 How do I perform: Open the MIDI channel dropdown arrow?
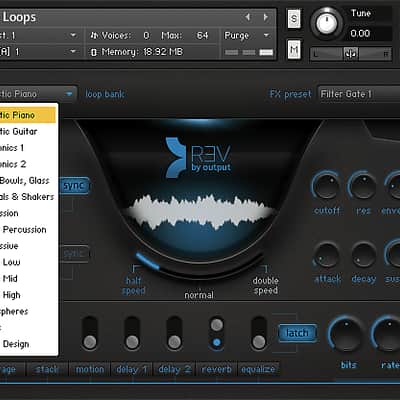[73, 52]
